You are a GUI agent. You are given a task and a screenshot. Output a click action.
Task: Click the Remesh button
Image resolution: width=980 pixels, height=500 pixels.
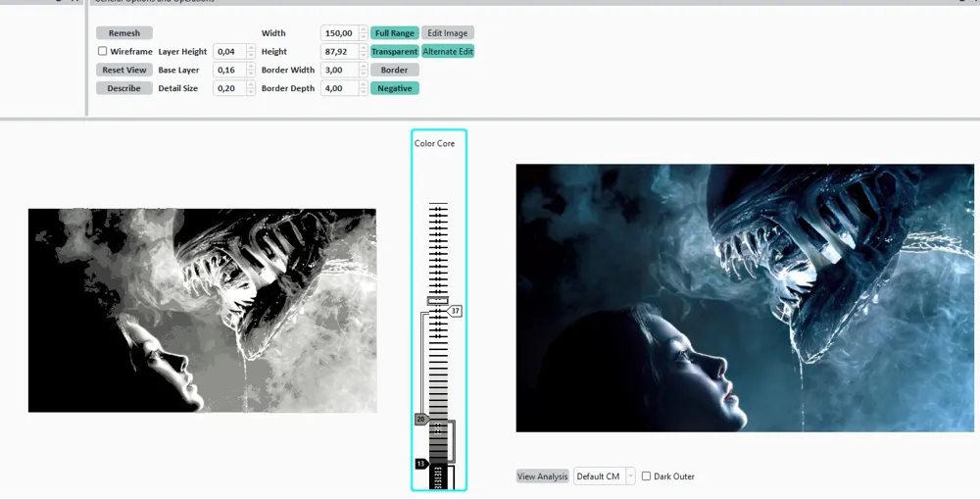coord(124,33)
